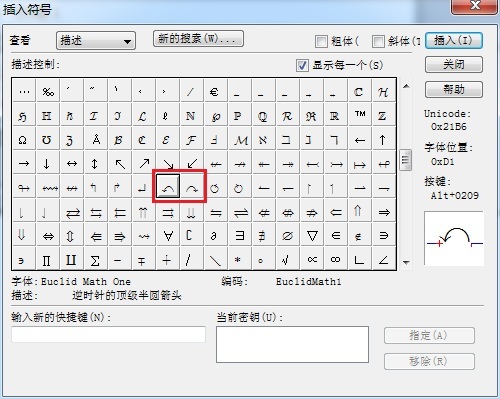Image resolution: width=500 pixels, height=399 pixels.
Task: Click the symbol preview image
Action: 454,239
